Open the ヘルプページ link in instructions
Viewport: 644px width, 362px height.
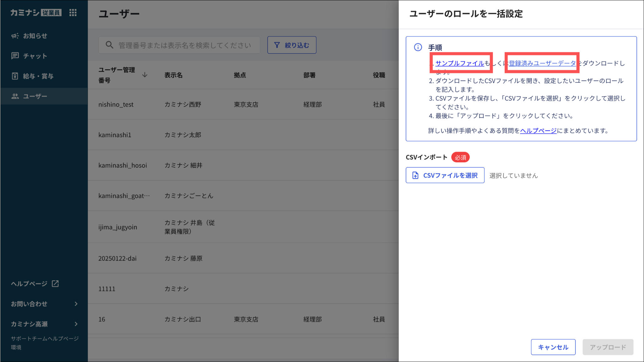[538, 131]
